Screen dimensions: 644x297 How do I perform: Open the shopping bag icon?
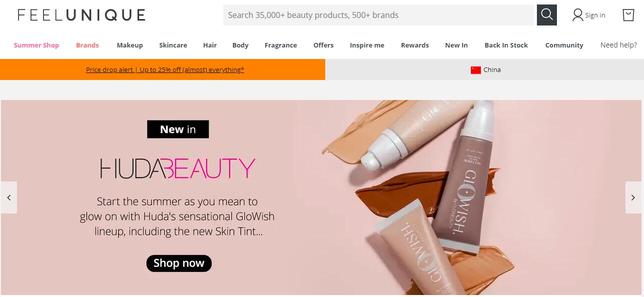628,15
